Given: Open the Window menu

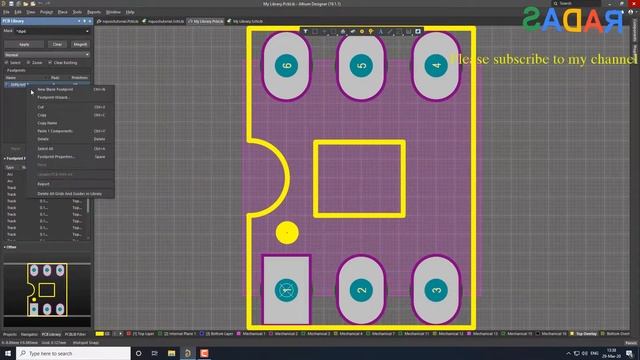Looking at the screenshot, I should (113, 12).
